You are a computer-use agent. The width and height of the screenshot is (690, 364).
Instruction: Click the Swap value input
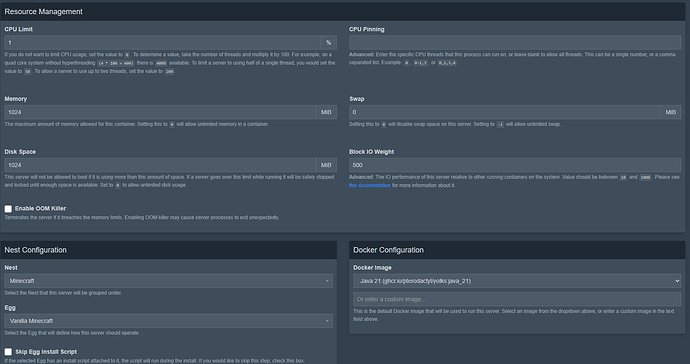[x=504, y=112]
